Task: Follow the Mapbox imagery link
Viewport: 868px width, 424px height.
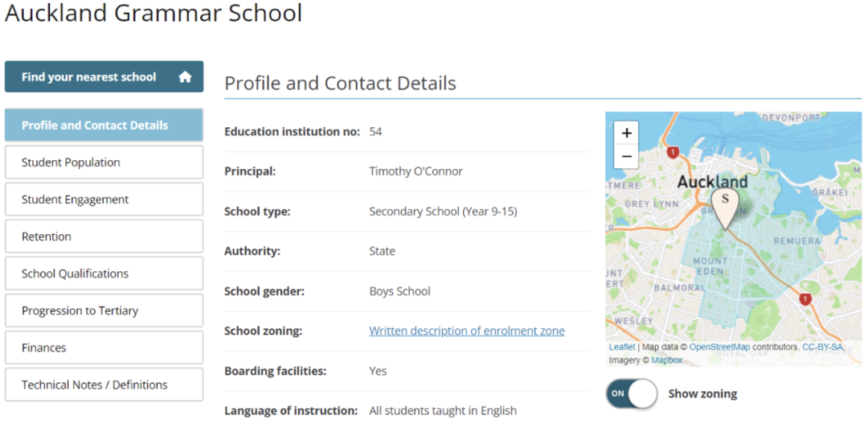Action: tap(666, 360)
